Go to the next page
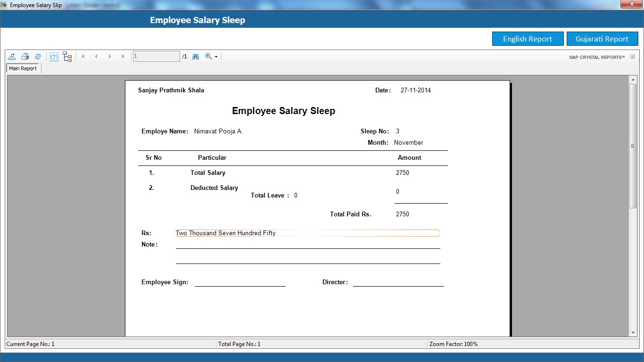The height and width of the screenshot is (362, 644). [x=110, y=57]
